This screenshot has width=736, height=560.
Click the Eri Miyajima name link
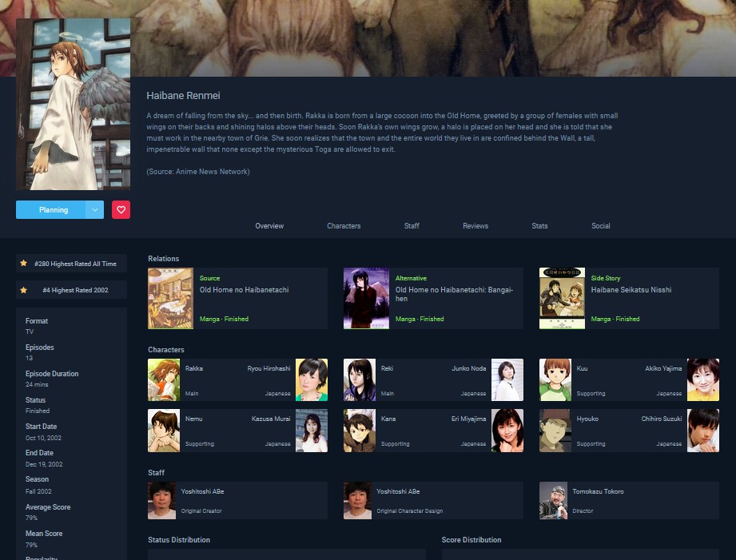(x=469, y=419)
